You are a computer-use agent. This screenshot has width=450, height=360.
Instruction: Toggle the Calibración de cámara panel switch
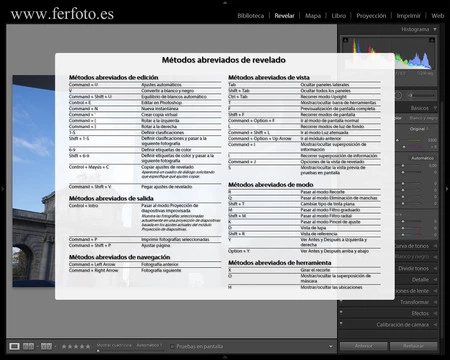click(341, 323)
